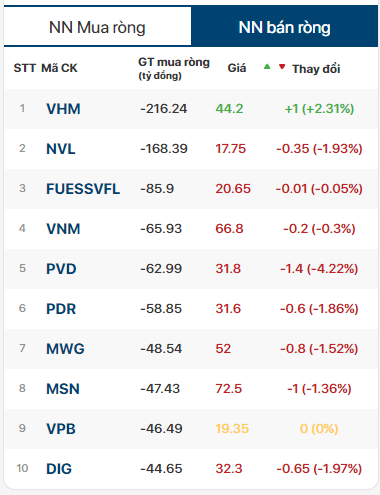Open the MSN stock ticker link

point(63,389)
